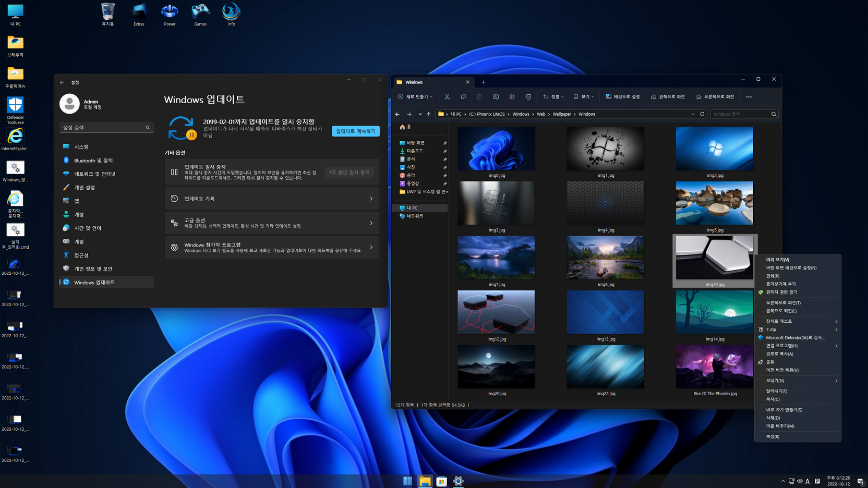Click Wallpaper in the address breadcrumb
868x488 pixels.
pos(561,114)
